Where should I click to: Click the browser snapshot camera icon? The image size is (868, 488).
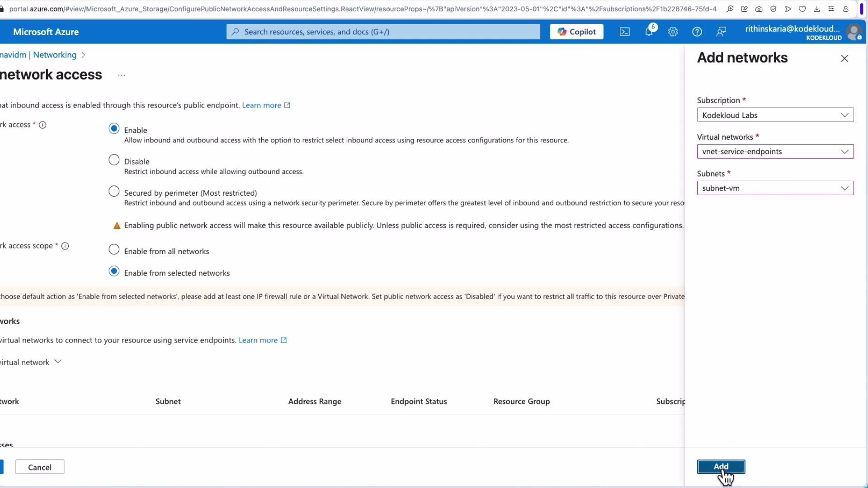[x=759, y=9]
